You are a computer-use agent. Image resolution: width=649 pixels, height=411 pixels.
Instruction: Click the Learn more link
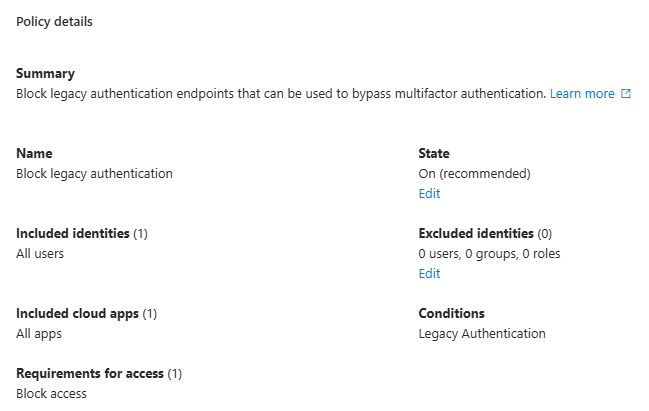pyautogui.click(x=582, y=94)
